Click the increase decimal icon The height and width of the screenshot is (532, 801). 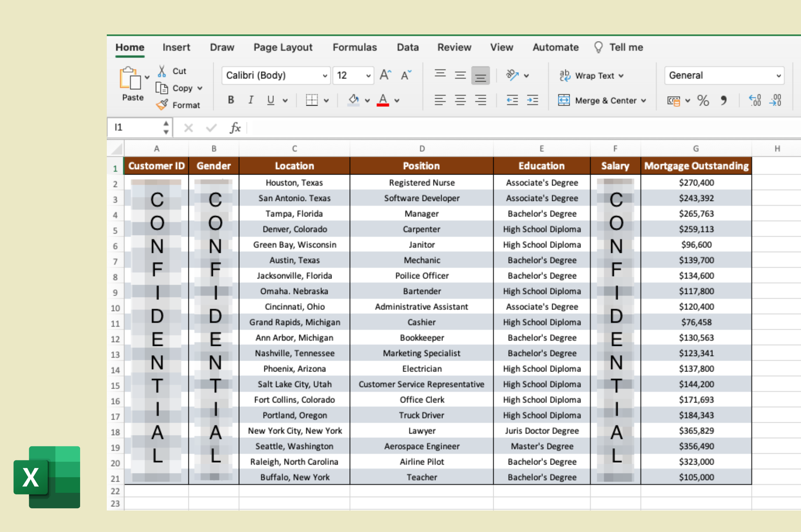(x=755, y=100)
